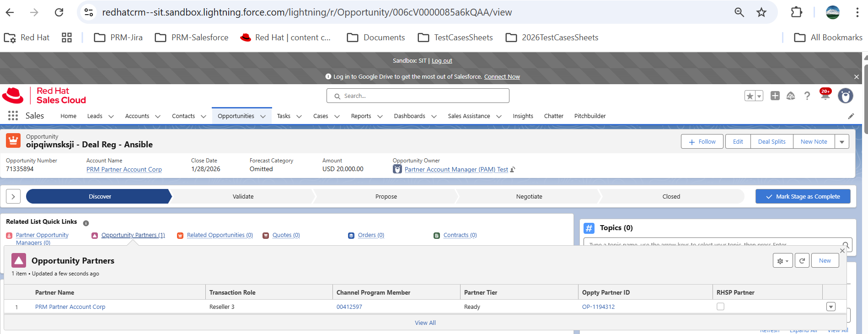Open the PRM-Jira bookmark folder

click(118, 38)
